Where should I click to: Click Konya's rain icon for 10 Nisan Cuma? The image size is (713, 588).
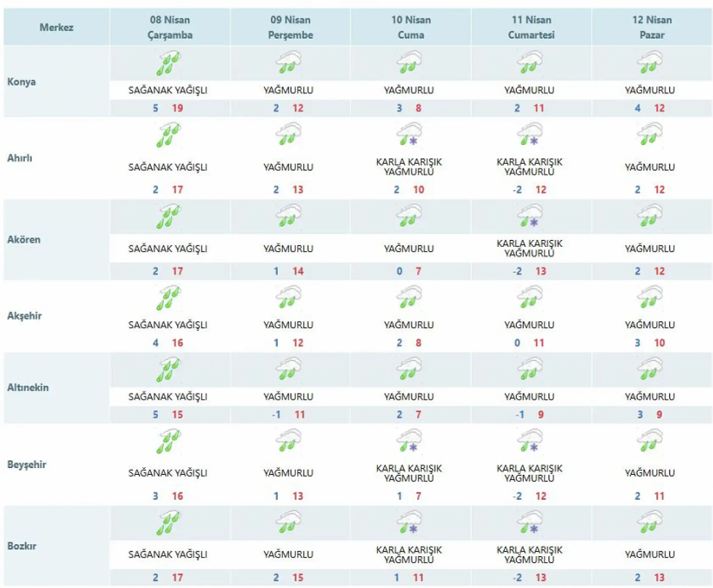[x=409, y=62]
